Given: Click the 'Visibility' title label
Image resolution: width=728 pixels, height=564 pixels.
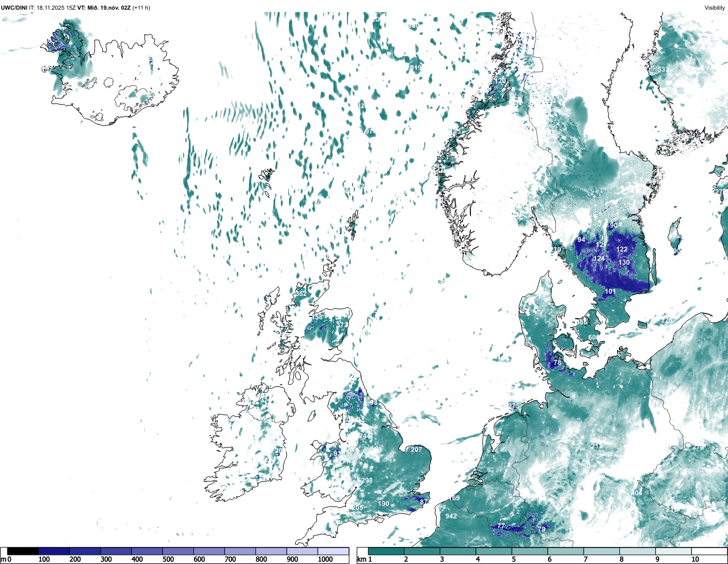Looking at the screenshot, I should coord(714,7).
